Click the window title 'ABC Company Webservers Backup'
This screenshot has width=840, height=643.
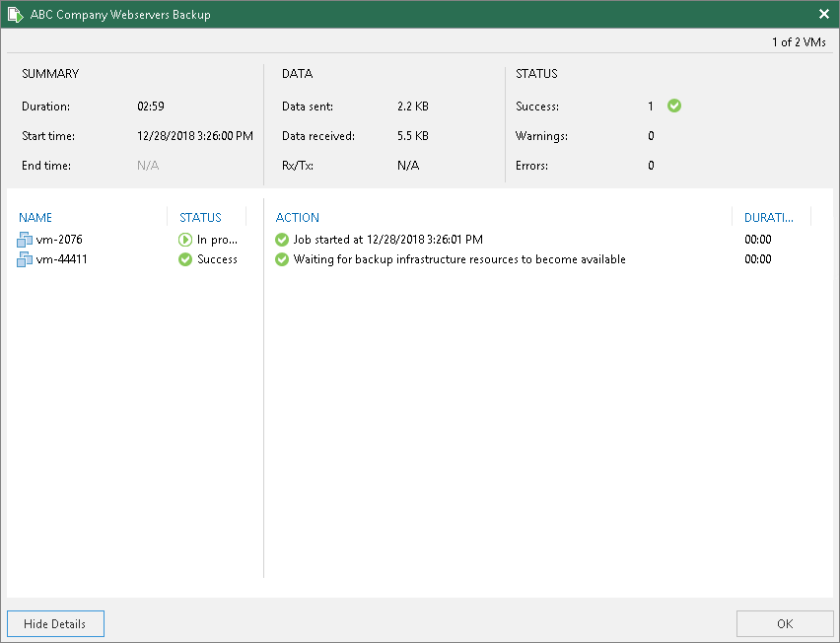pos(120,15)
